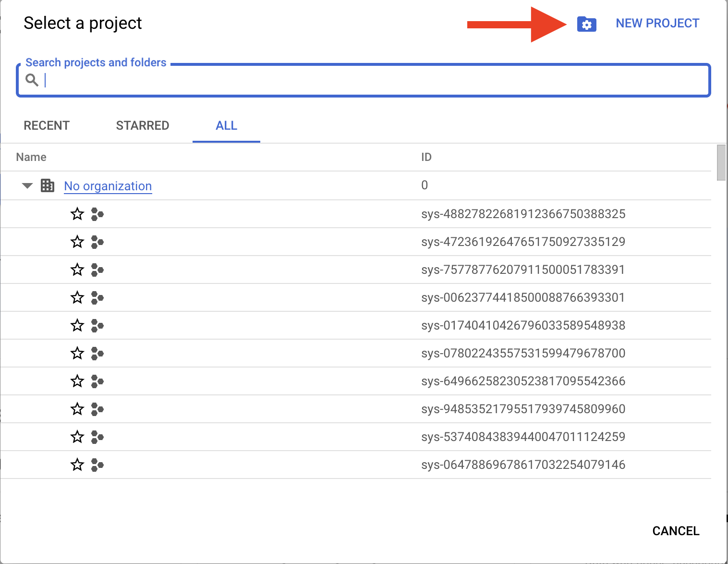Screen dimensions: 728x564
Task: Switch to the STARRED tab
Action: pos(143,125)
